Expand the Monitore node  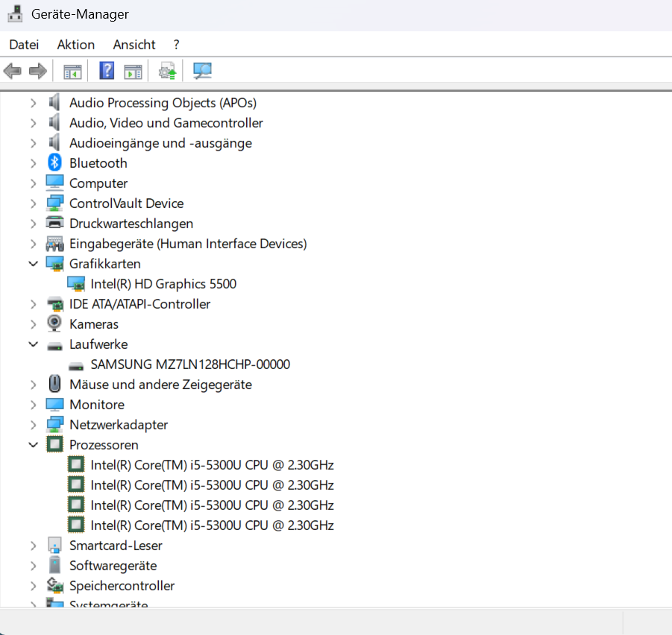34,405
